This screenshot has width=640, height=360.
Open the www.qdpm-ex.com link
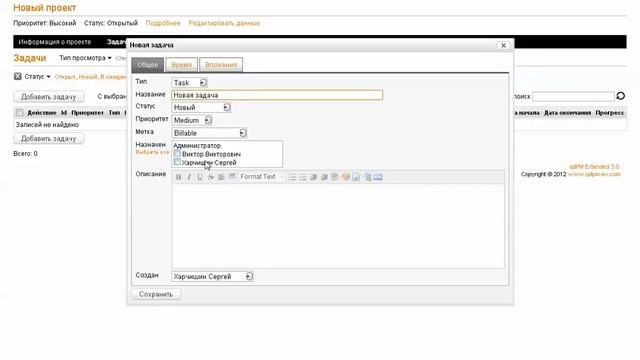pos(594,174)
